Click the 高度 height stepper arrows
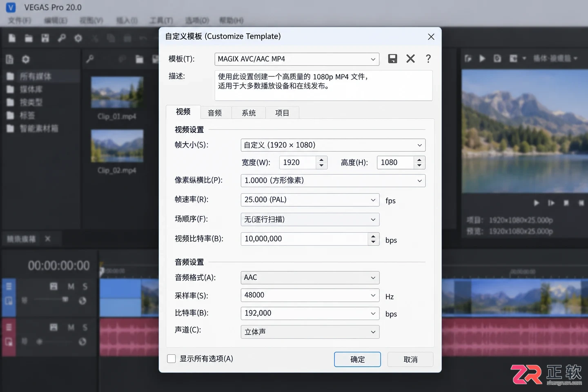The image size is (588, 392). click(419, 163)
